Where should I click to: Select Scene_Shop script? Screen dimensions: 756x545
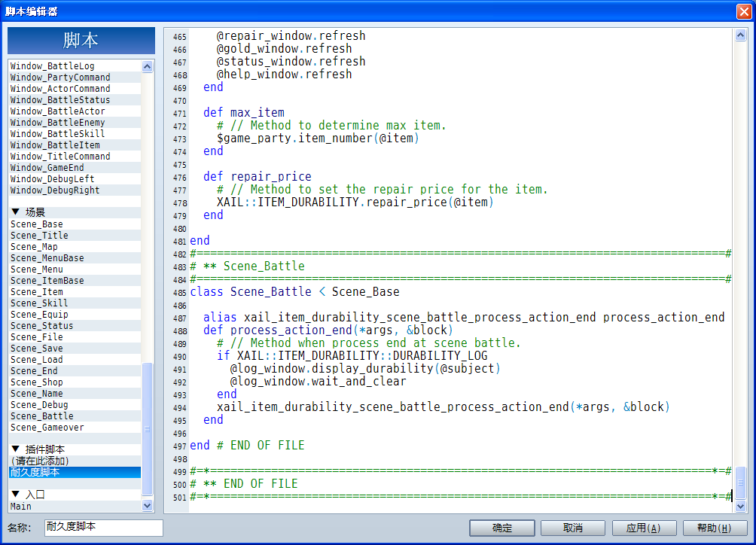pyautogui.click(x=75, y=382)
